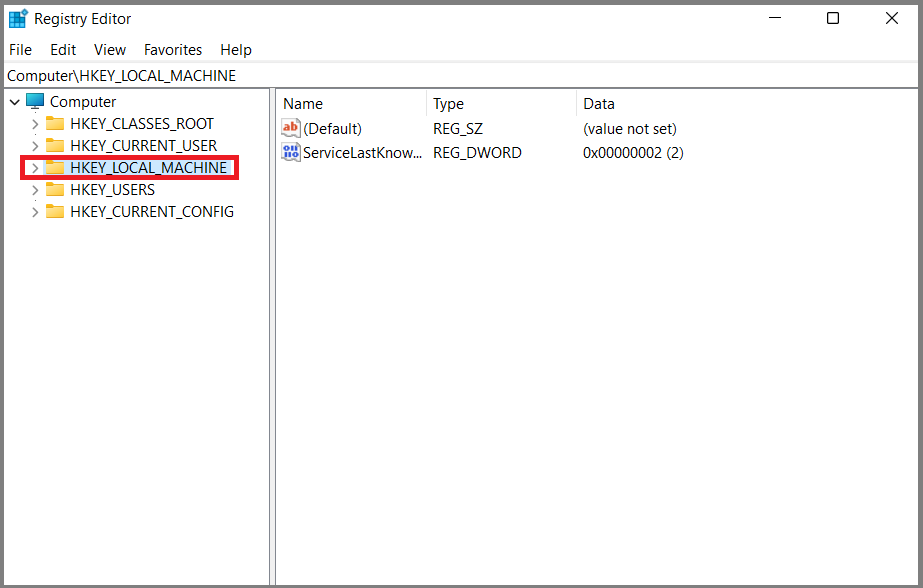The image size is (923, 588).
Task: Select the Computer tree label
Action: 83,102
